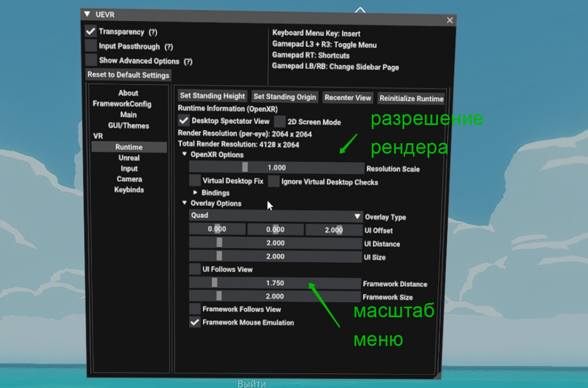Screen dimensions: 588x388
Task: Collapse the Overlay Options section
Action: coord(184,203)
